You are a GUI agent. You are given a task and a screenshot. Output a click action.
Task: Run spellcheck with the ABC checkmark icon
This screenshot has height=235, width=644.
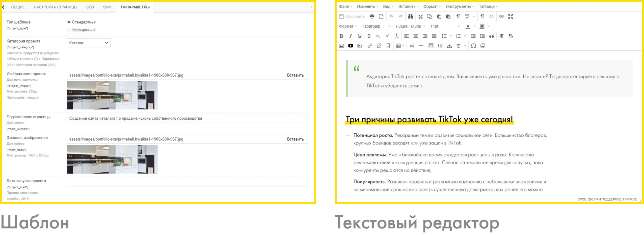467,17
